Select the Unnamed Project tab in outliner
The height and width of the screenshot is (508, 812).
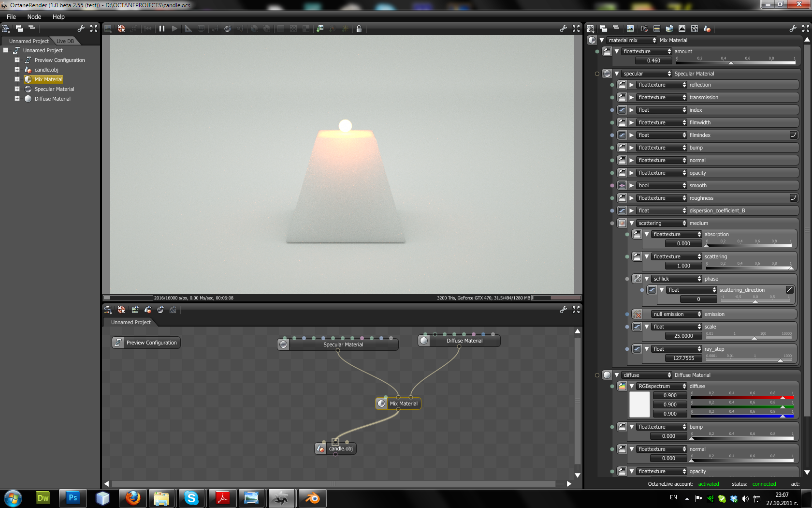pos(29,41)
